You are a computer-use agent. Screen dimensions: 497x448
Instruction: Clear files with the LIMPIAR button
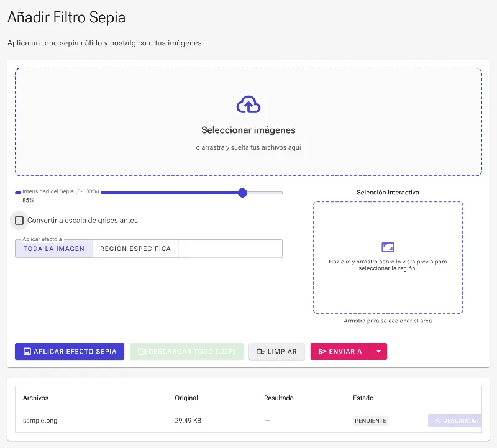click(276, 351)
